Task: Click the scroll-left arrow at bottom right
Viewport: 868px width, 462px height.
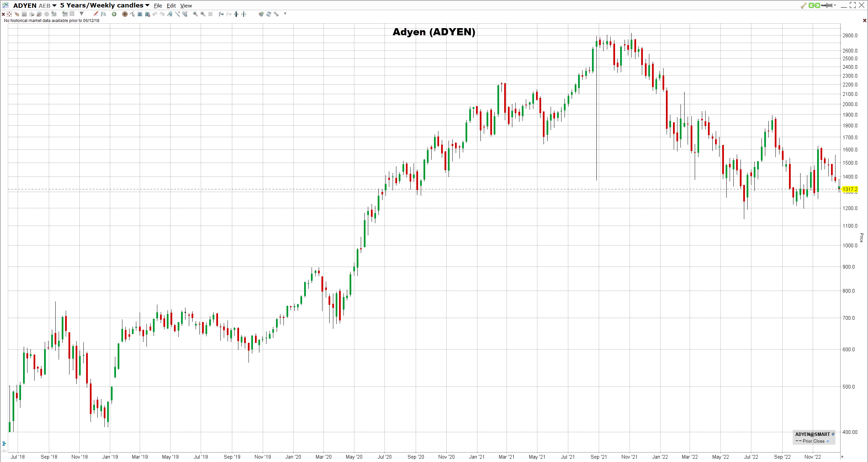Action: point(842,457)
